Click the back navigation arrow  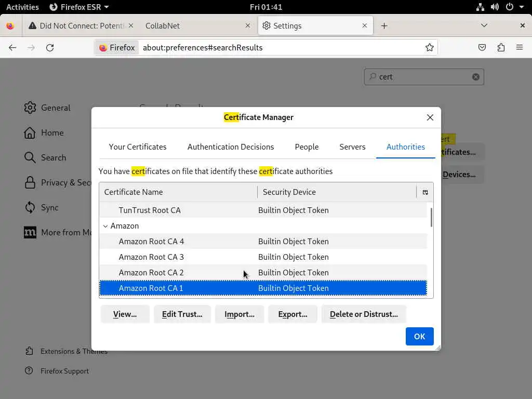click(12, 47)
